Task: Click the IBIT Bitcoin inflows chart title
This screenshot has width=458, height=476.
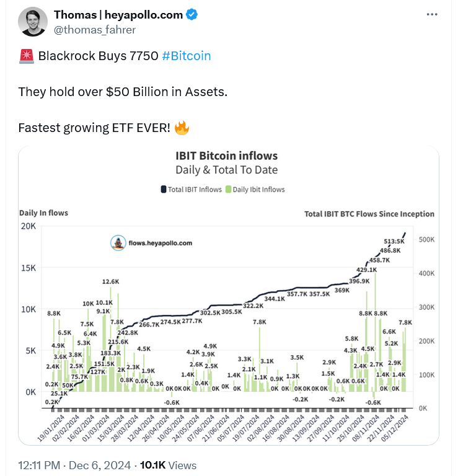Action: (x=229, y=156)
